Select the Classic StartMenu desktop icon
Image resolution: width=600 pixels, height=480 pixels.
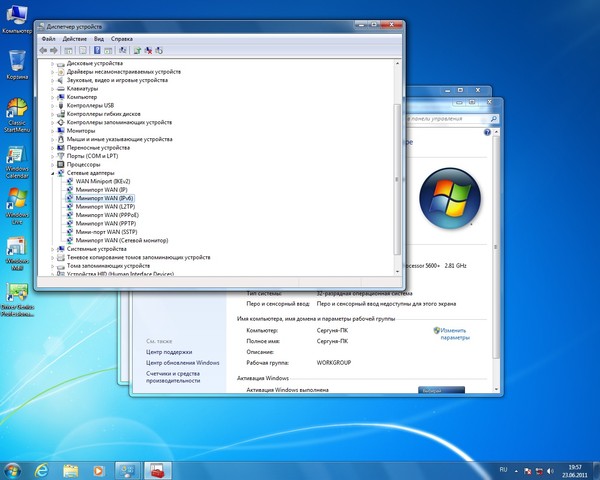(x=17, y=115)
